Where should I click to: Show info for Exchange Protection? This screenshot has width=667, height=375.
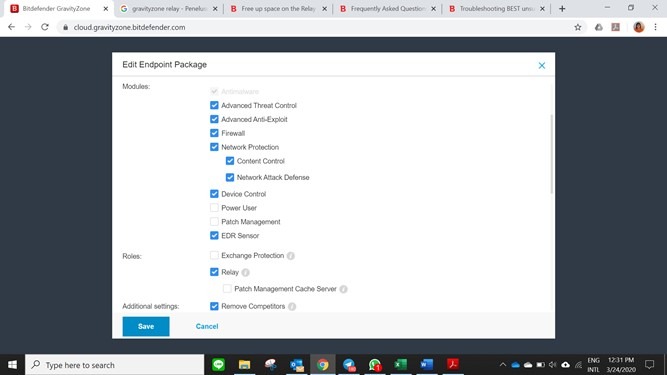coord(291,256)
